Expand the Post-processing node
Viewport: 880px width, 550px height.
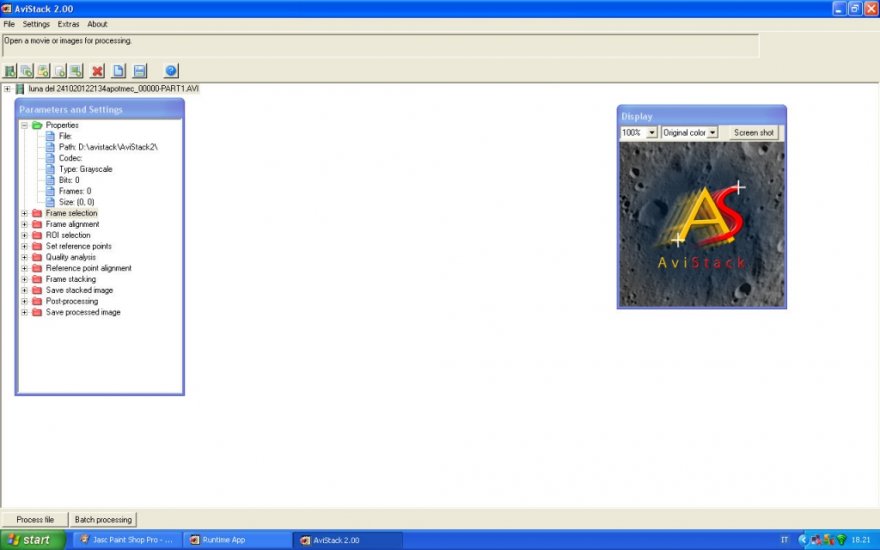click(25, 301)
